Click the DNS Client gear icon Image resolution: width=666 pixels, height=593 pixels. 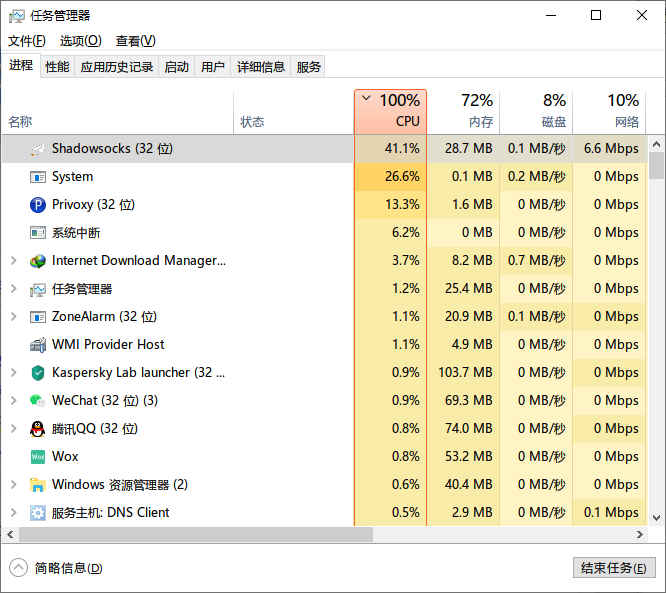pyautogui.click(x=38, y=513)
